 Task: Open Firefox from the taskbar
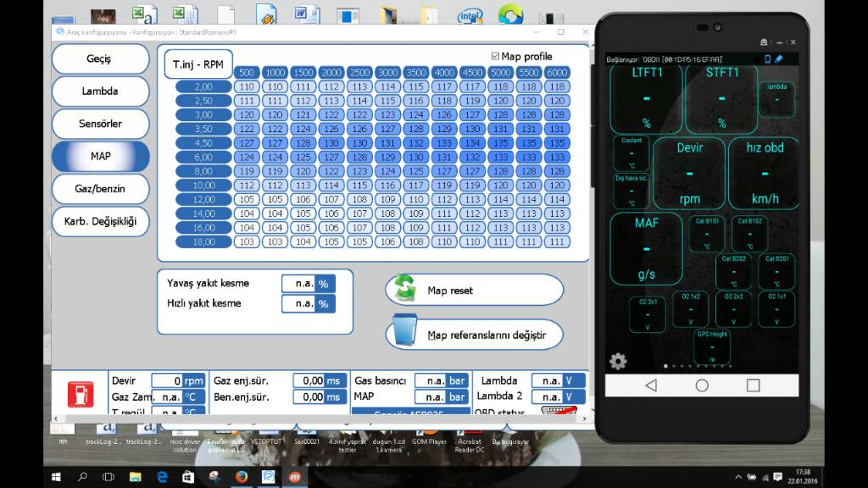[x=241, y=477]
